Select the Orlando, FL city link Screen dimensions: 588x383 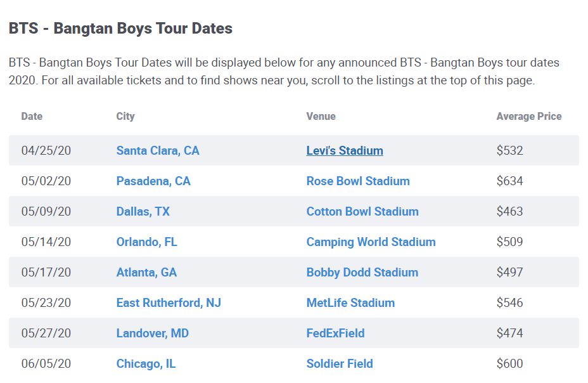pos(146,242)
